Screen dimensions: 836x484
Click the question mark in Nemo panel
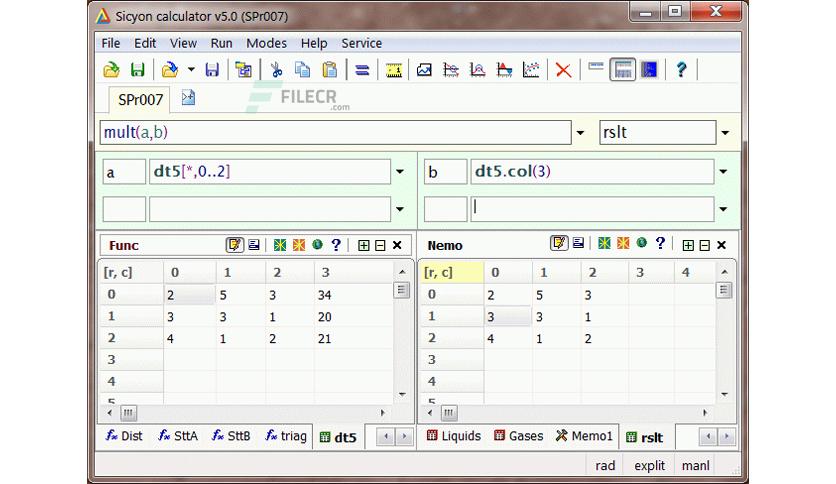coord(661,243)
